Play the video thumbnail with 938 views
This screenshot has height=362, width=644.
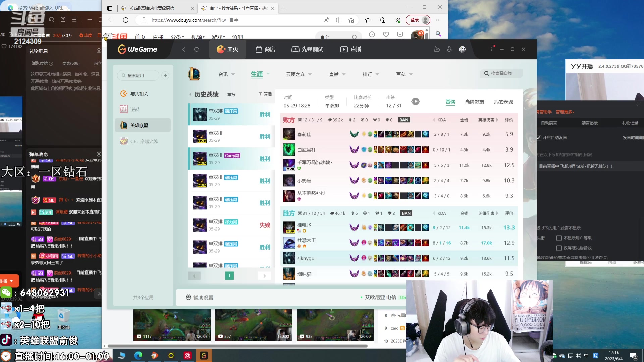(x=335, y=325)
